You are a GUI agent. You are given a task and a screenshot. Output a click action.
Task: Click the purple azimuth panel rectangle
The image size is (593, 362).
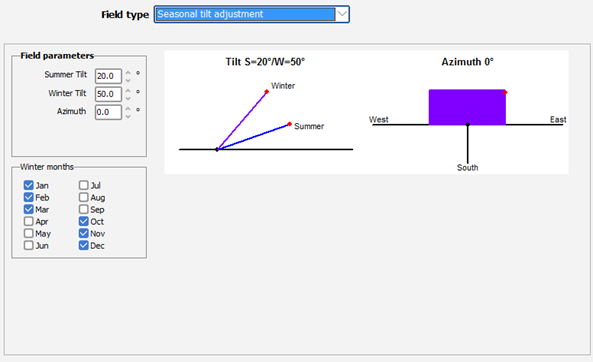click(x=467, y=107)
